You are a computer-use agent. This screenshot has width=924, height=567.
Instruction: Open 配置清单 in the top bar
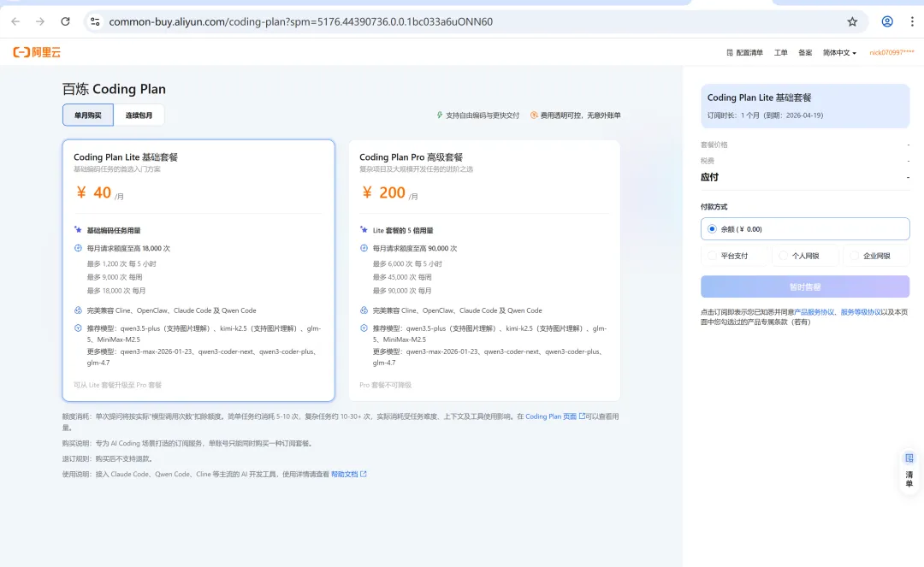coord(745,52)
